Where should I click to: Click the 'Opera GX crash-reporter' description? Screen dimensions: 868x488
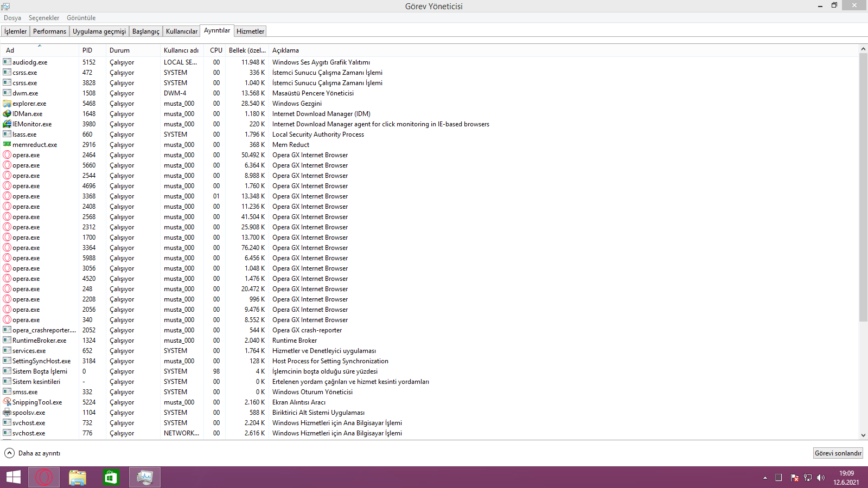307,330
